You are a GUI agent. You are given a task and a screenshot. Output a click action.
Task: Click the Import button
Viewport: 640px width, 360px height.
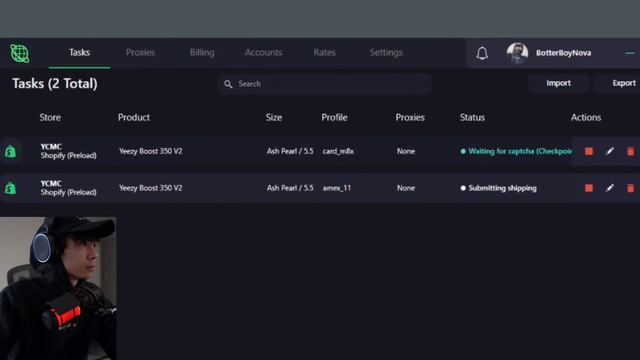point(558,83)
